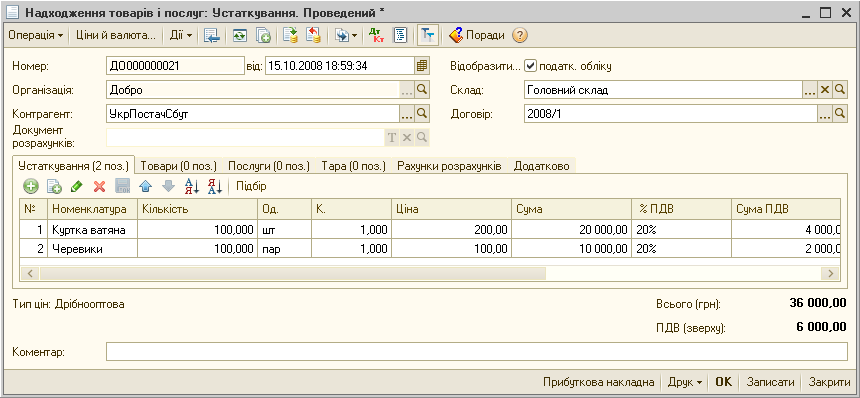The image size is (860, 398).
Task: Click the date and time field
Action: coord(340,66)
